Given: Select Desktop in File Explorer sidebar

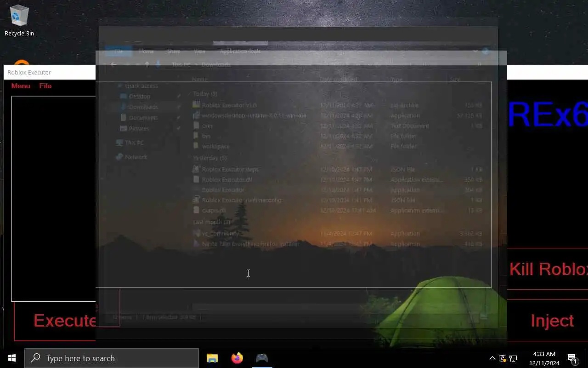Looking at the screenshot, I should 139,97.
